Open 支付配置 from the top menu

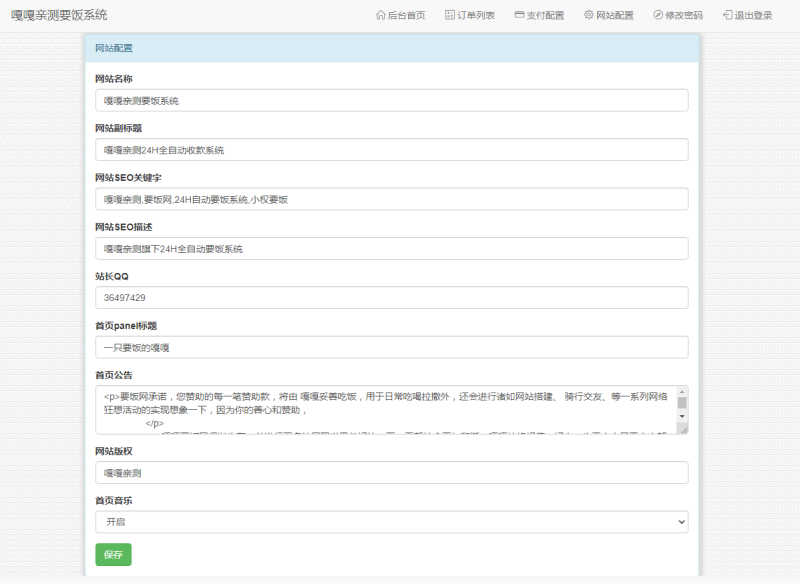(539, 15)
